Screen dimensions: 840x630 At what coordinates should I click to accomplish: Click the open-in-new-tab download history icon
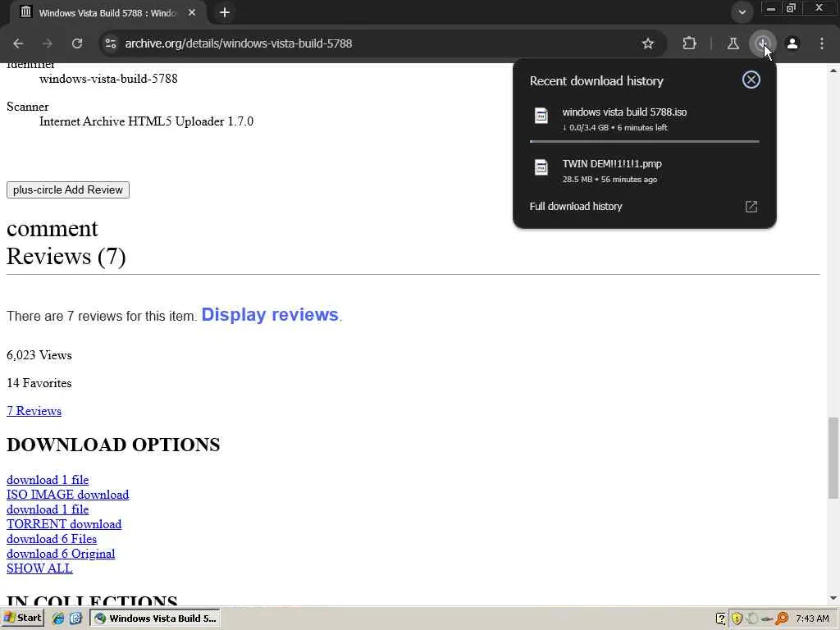click(751, 207)
